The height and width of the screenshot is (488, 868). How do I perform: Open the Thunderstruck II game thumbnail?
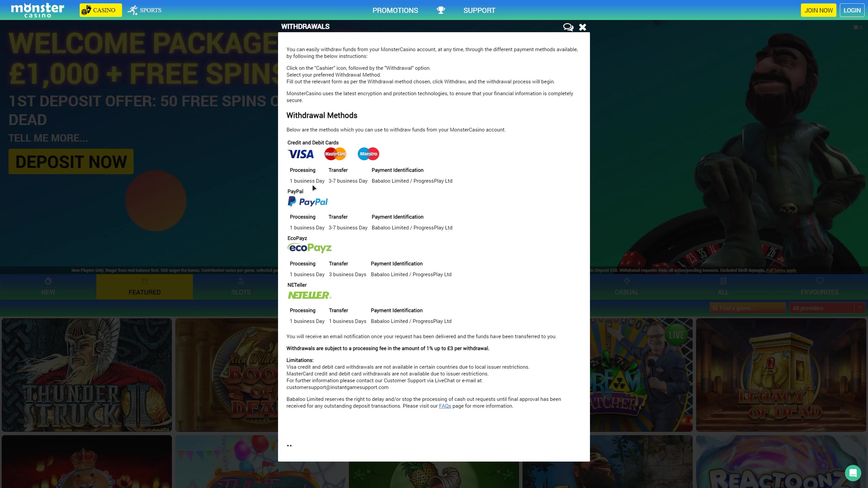pos(87,374)
